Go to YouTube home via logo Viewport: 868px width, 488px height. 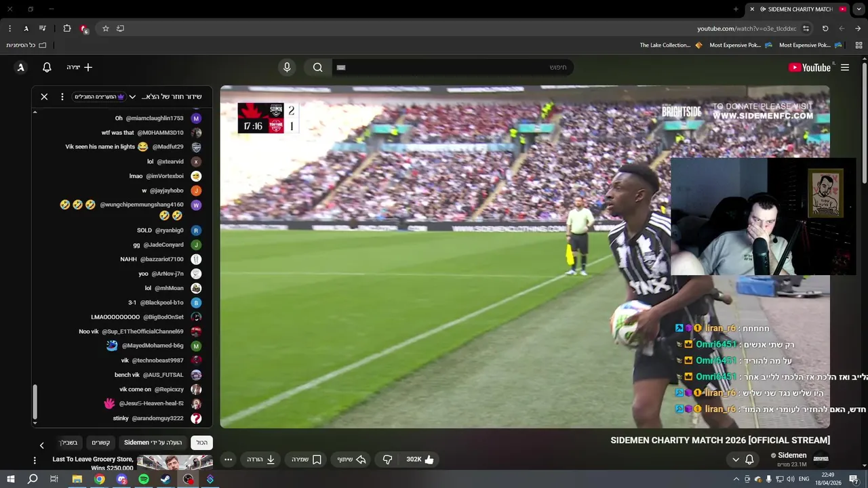tap(810, 67)
